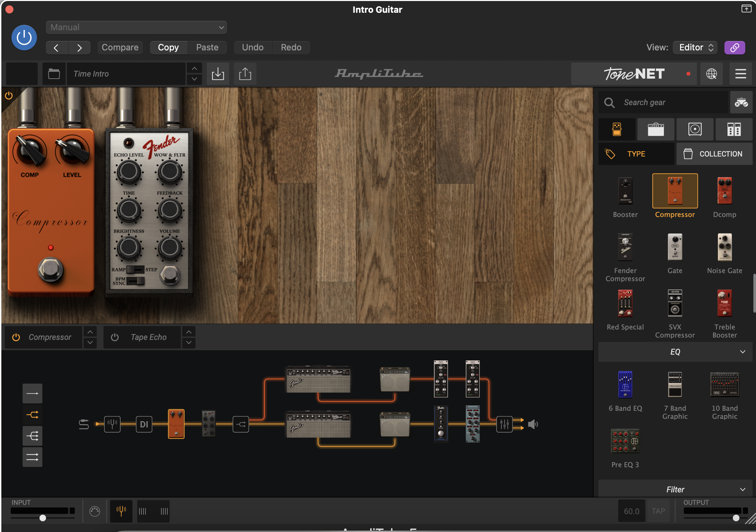Switch to the TYPE tab
The height and width of the screenshot is (532, 756).
(x=636, y=154)
